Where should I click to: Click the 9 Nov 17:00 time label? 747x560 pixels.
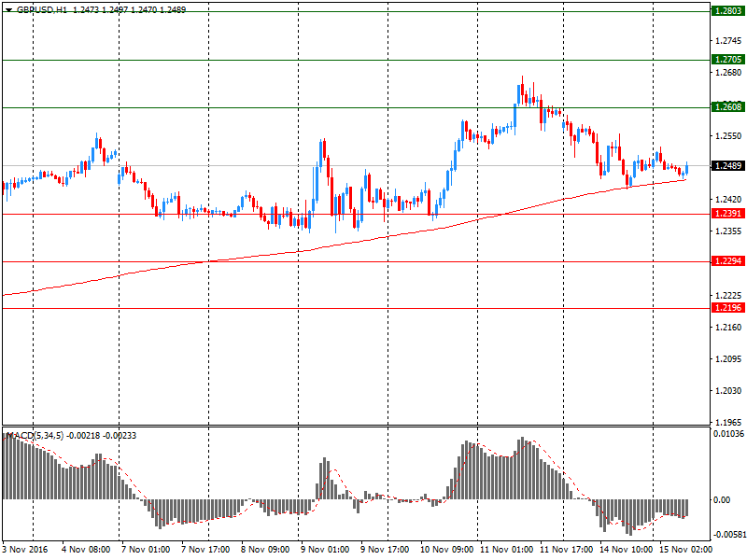coord(385,550)
